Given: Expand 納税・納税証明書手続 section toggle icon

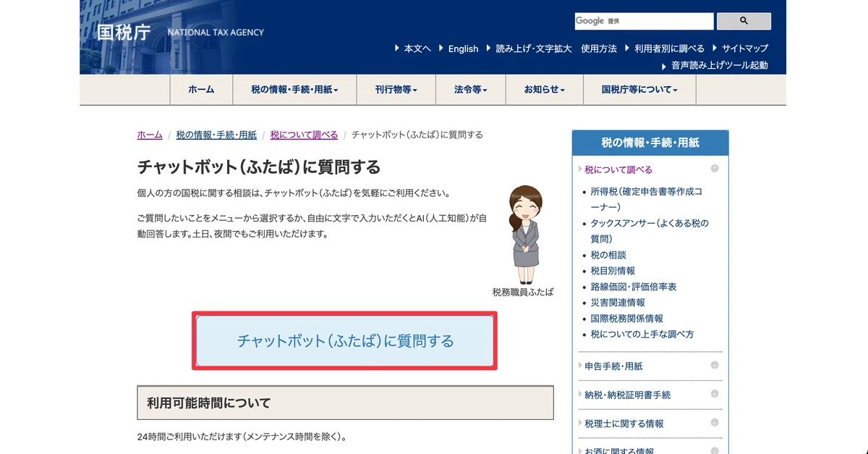Looking at the screenshot, I should (715, 394).
